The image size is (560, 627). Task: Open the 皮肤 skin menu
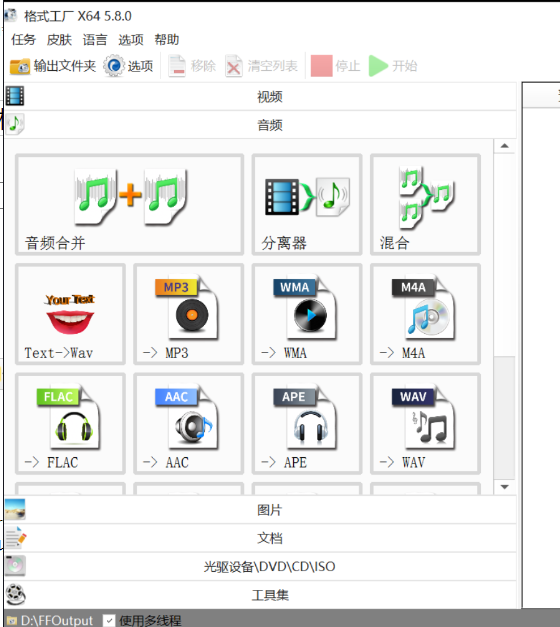(59, 40)
